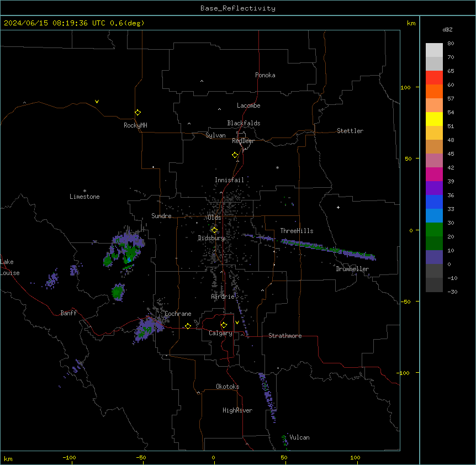476x465 pixels.
Task: Click the Blackfalds label
Action: pos(244,123)
